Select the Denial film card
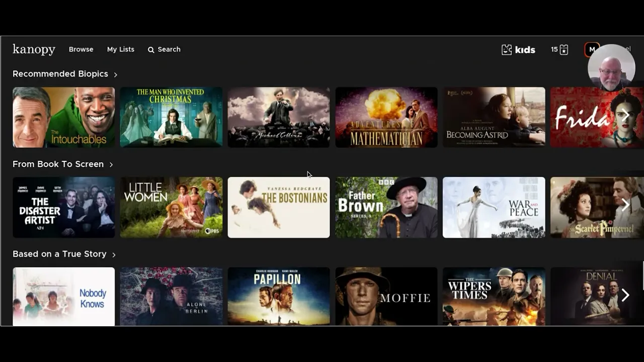The image size is (644, 362). tap(597, 297)
